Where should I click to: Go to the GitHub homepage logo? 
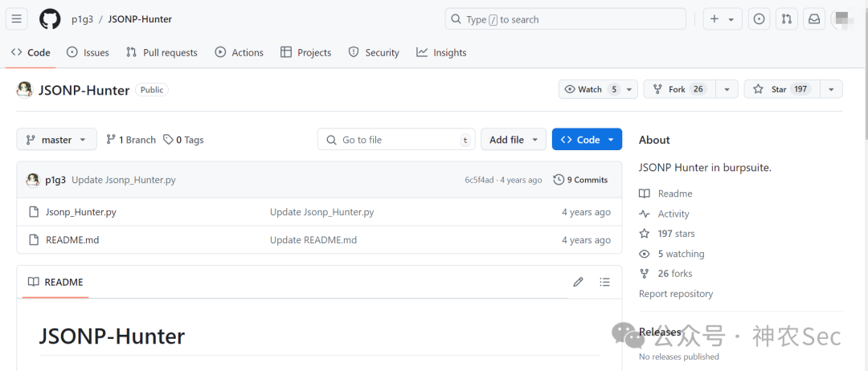click(50, 19)
